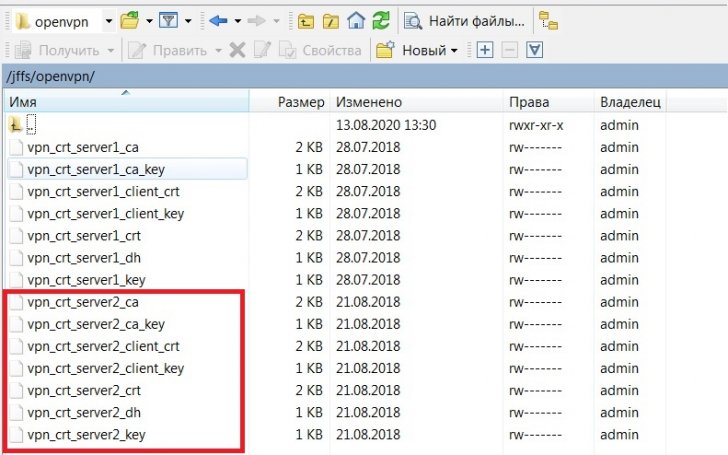
Task: Open the forward history dropdown arrow
Action: point(276,21)
